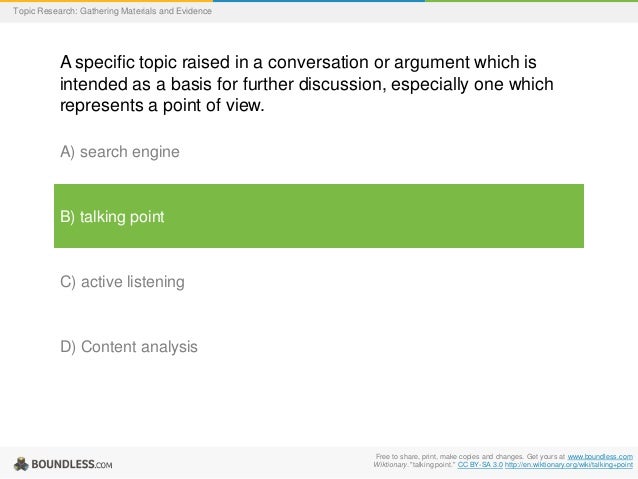Click the orange top color bar segment

click(100, 1)
